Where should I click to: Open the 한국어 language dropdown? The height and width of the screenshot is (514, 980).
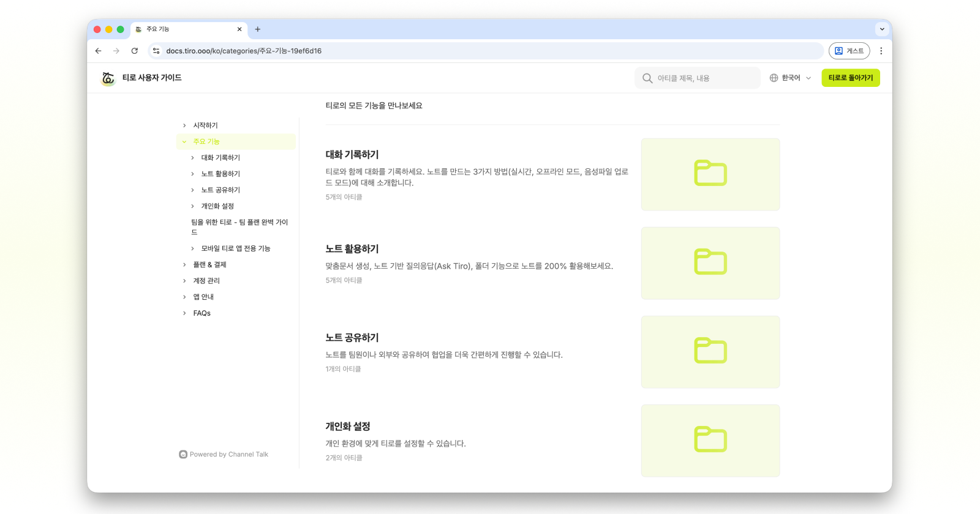pyautogui.click(x=791, y=78)
